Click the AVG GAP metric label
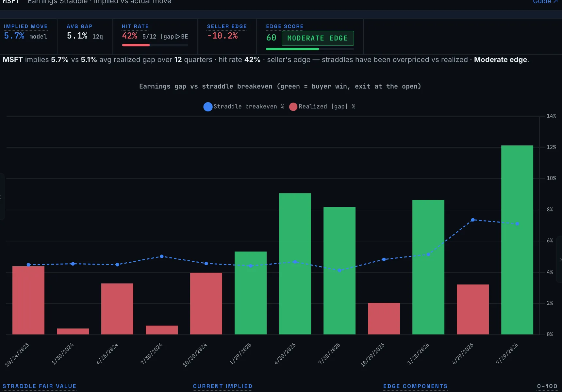The height and width of the screenshot is (392, 562). point(80,26)
